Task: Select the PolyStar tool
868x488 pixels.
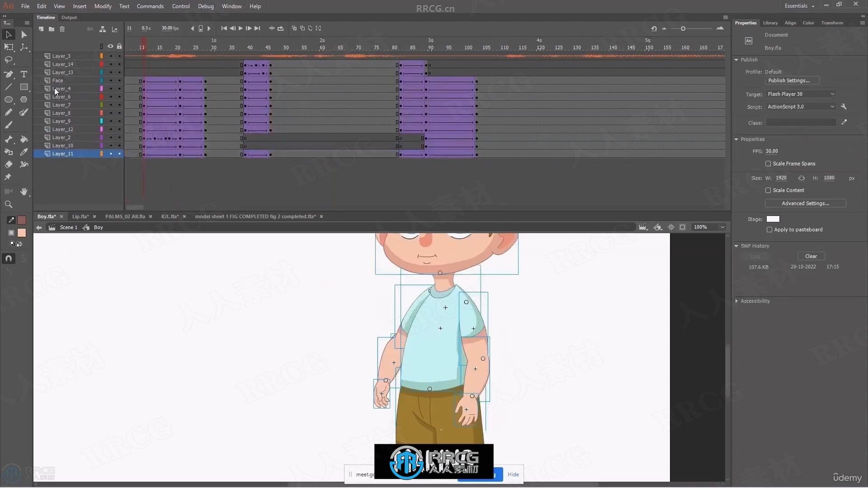Action: pyautogui.click(x=24, y=99)
